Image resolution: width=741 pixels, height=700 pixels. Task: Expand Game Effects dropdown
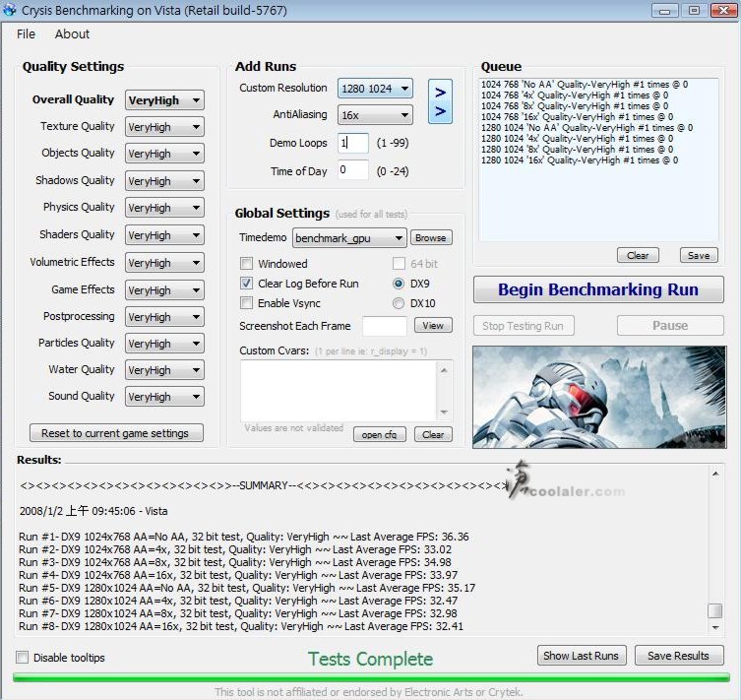pos(164,289)
